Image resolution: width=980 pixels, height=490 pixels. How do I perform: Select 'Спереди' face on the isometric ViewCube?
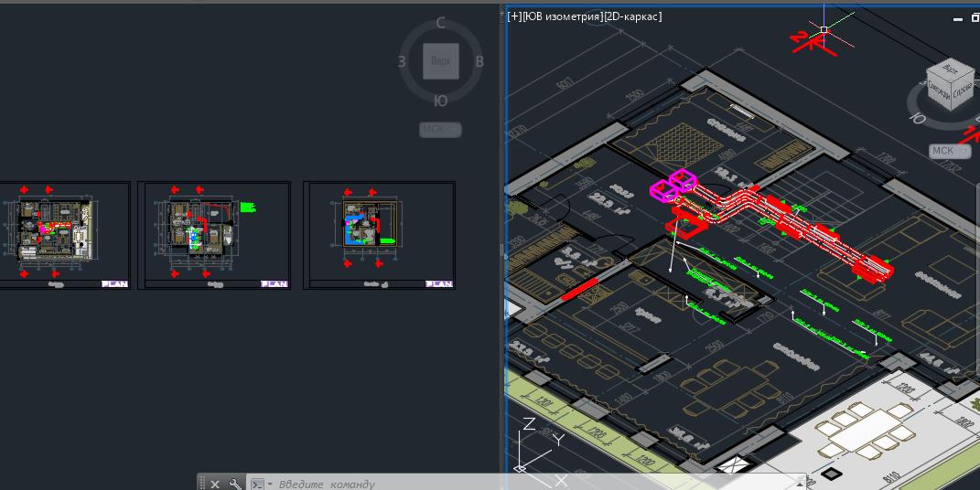tap(940, 90)
